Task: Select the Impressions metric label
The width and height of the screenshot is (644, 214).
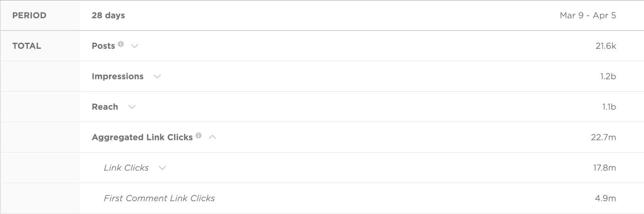Action: tap(118, 77)
